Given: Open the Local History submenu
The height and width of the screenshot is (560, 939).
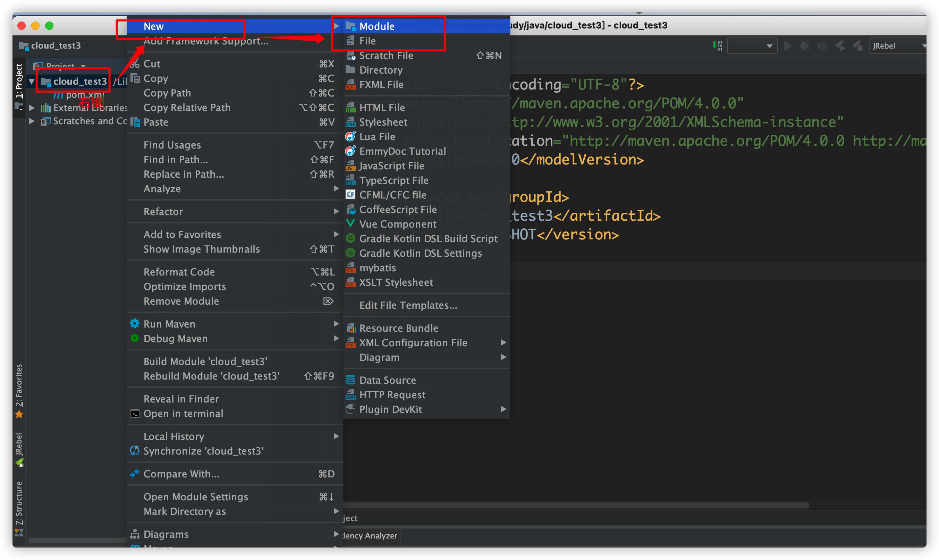Looking at the screenshot, I should pos(234,436).
